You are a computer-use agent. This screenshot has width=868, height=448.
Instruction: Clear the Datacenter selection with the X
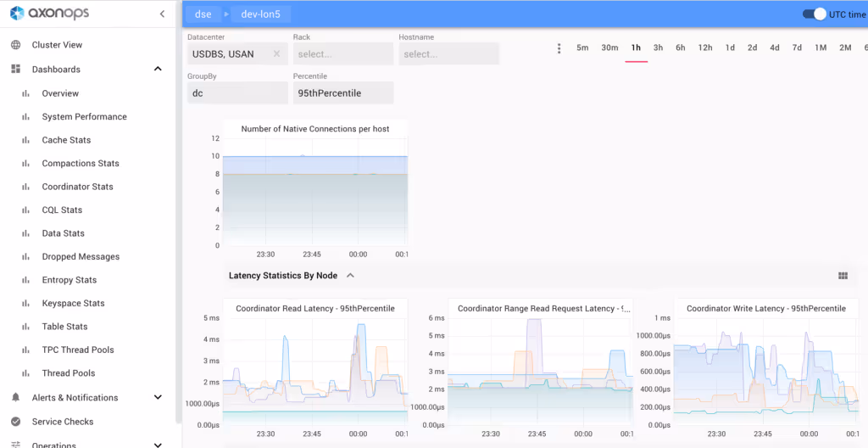[277, 53]
